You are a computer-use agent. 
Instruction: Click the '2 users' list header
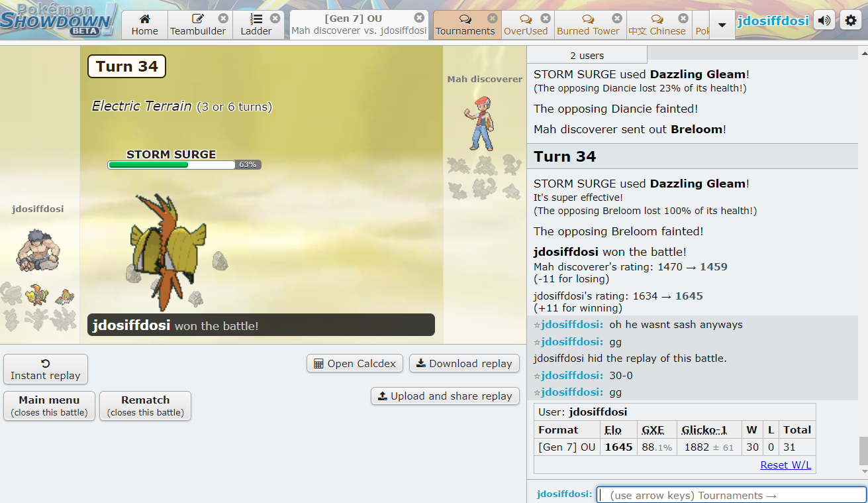(587, 56)
